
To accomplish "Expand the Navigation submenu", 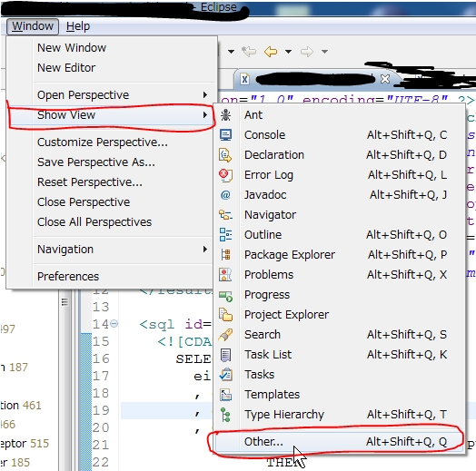I will pos(205,250).
